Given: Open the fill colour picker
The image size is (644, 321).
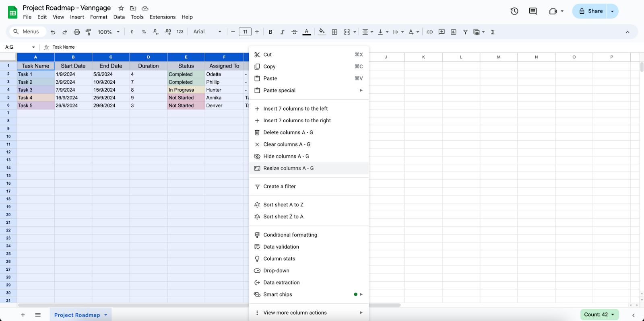Looking at the screenshot, I should (322, 32).
